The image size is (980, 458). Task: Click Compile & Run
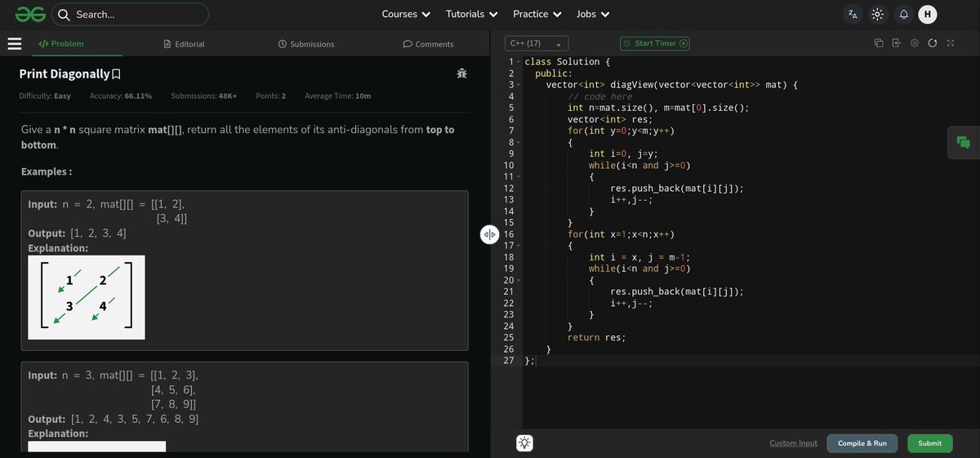click(862, 443)
